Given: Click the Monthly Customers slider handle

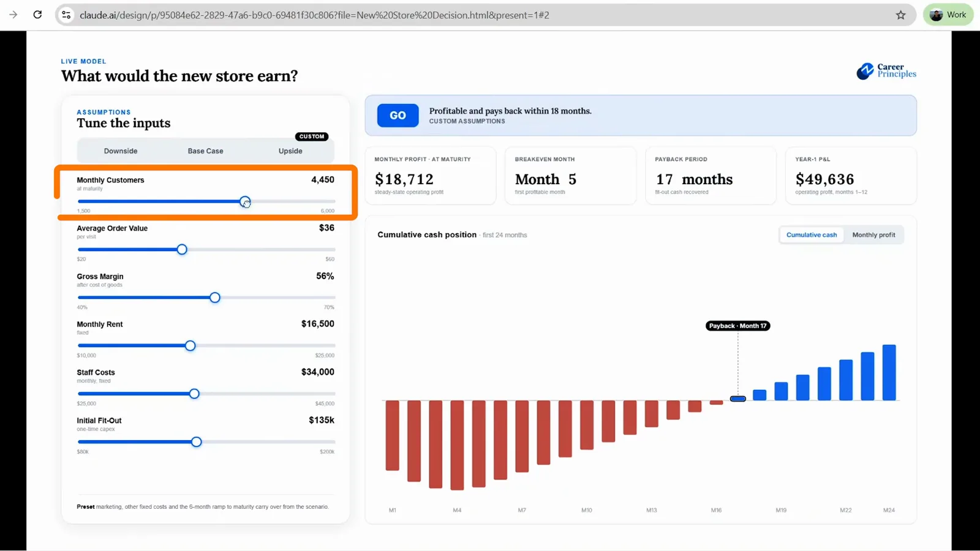Looking at the screenshot, I should point(245,201).
